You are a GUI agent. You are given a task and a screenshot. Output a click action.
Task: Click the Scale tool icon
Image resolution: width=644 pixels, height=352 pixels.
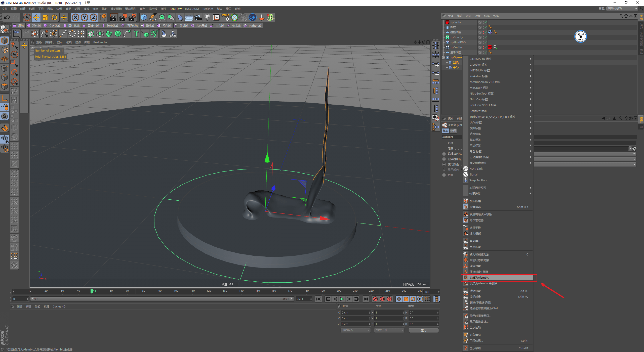[45, 17]
